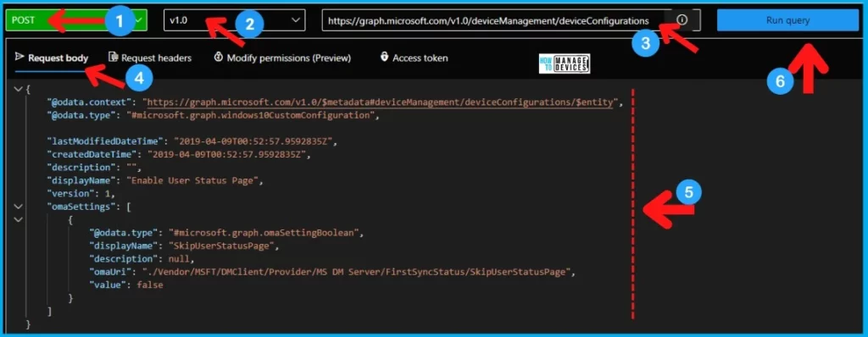Switch to the Request headers tab
This screenshot has width=868, height=337.
[x=150, y=58]
